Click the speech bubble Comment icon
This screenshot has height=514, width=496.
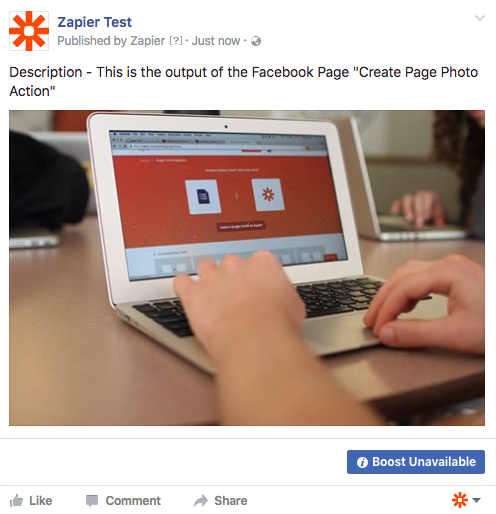click(92, 501)
